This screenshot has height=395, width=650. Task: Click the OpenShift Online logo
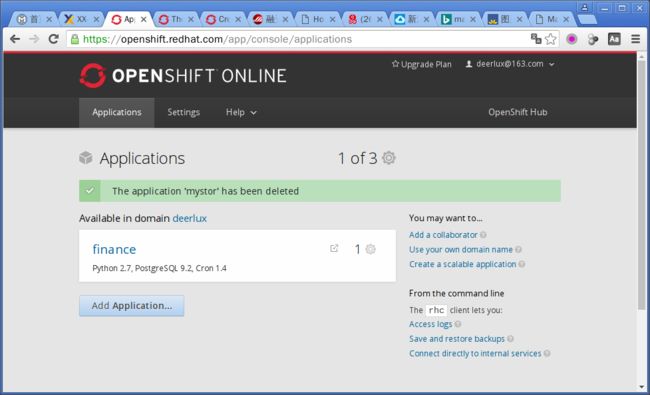183,75
